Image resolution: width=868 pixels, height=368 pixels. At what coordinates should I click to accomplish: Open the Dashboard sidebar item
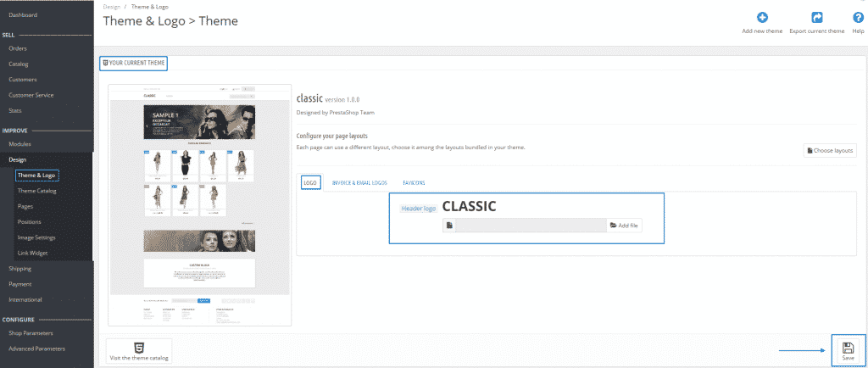[x=23, y=15]
